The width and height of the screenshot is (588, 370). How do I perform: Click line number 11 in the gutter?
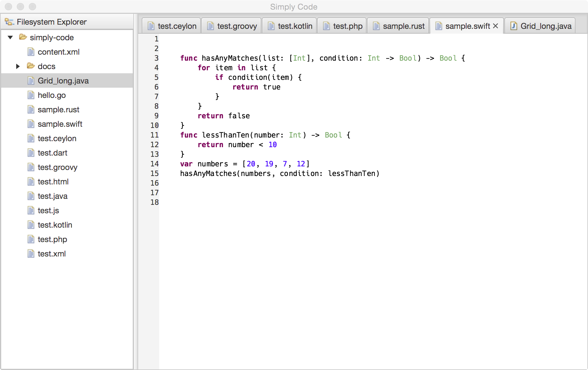click(154, 135)
